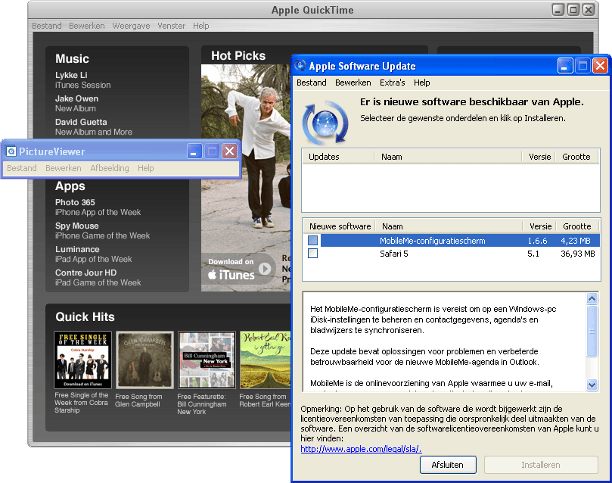Open the Weergave menu in QuickTime
This screenshot has width=612, height=483.
(132, 25)
